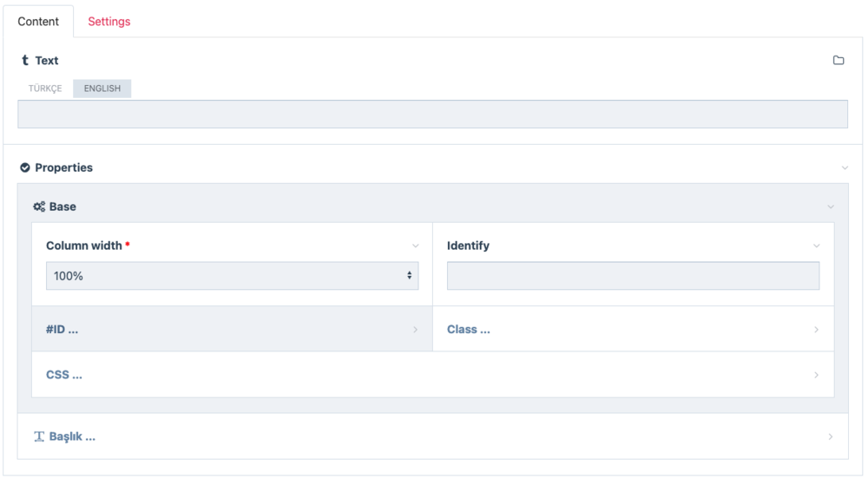Collapse the Column width field chevron
This screenshot has width=868, height=485.
point(416,246)
